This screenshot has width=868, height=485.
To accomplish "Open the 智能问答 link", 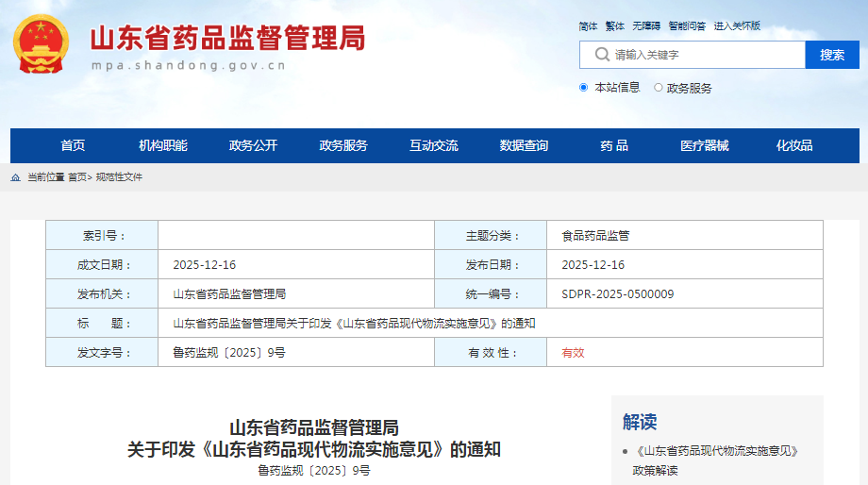I will pos(687,26).
